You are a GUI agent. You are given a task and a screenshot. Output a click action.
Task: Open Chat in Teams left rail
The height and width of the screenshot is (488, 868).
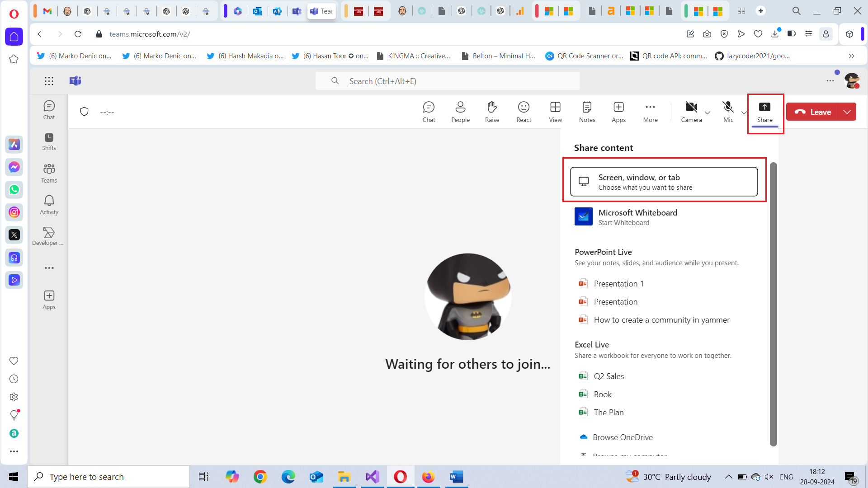point(49,110)
